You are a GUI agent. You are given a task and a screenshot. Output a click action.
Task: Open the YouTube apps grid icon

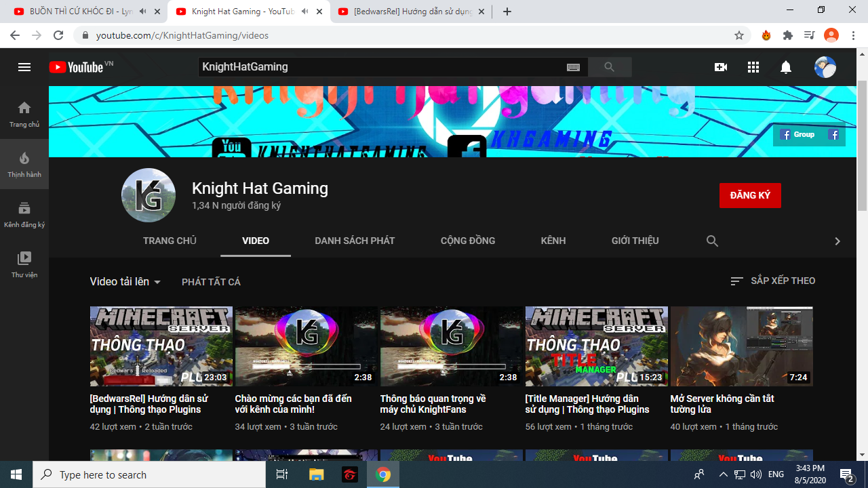(753, 67)
